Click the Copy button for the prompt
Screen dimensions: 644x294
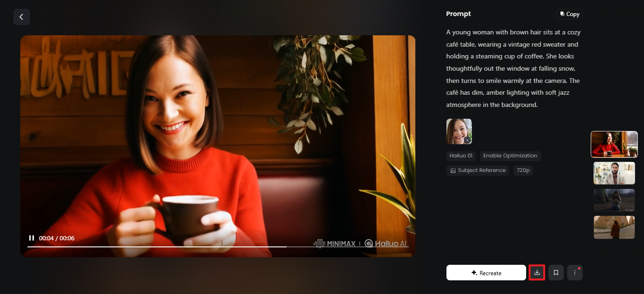(x=570, y=14)
